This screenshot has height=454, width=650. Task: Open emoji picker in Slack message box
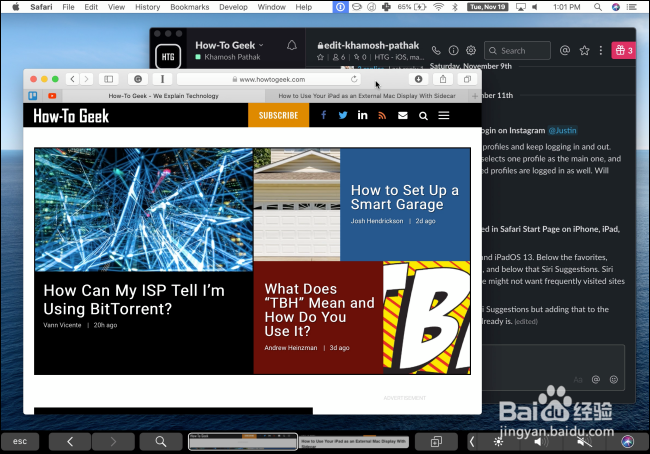tap(614, 379)
